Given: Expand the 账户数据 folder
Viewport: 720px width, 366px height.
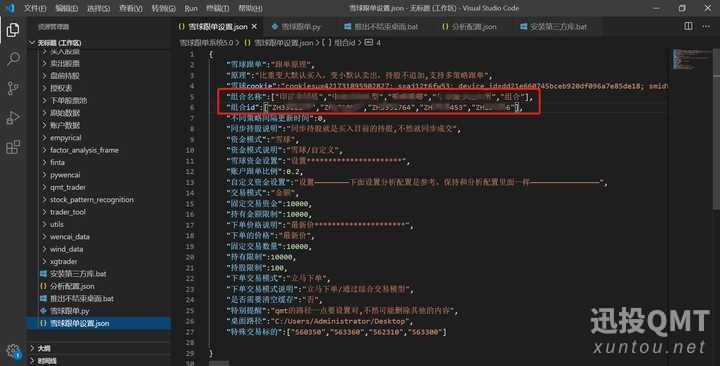Looking at the screenshot, I should point(65,125).
